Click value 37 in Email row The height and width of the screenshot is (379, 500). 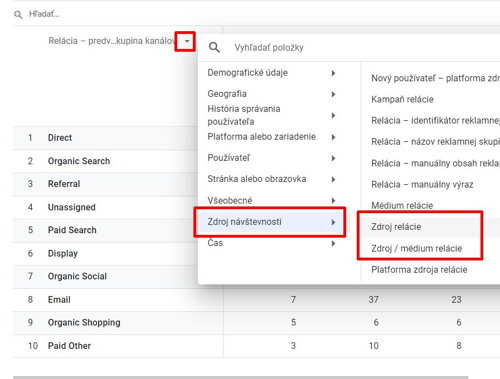[x=373, y=300]
